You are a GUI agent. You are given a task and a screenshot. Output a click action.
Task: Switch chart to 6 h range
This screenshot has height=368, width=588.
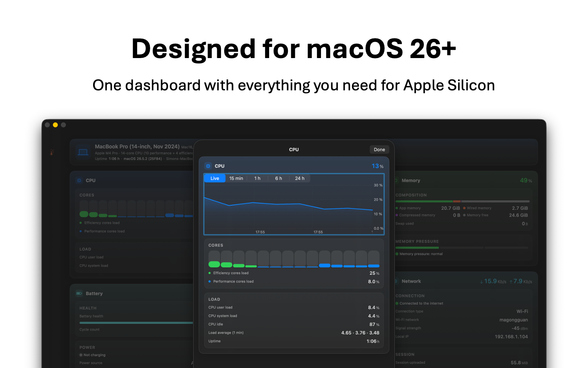coord(278,178)
